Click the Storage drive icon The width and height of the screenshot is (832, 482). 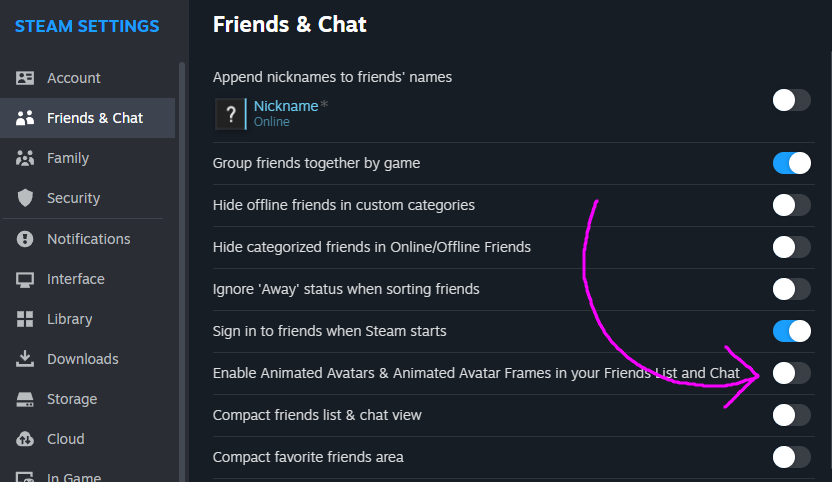click(x=26, y=399)
